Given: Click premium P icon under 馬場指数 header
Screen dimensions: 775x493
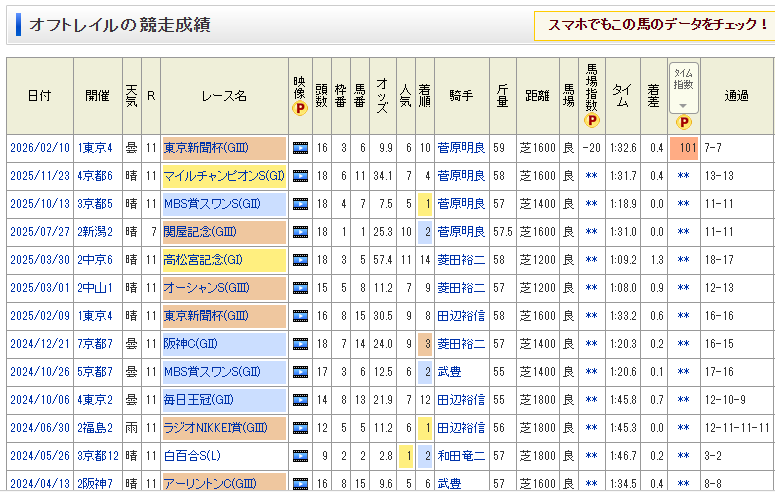Looking at the screenshot, I should pyautogui.click(x=591, y=121).
